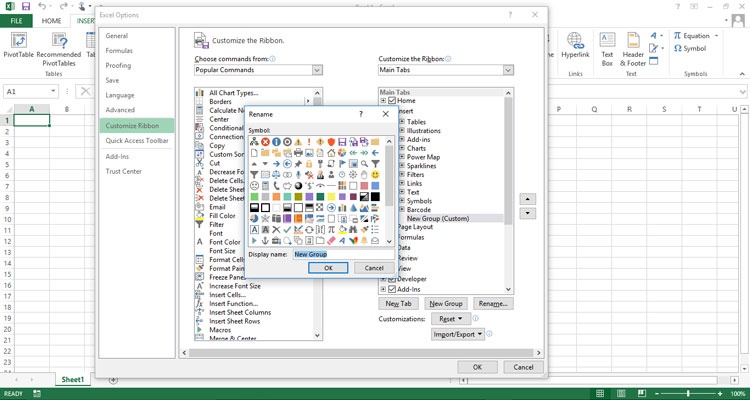Expand the Home tab tree node
Screen dimensions: 750x400
point(383,100)
